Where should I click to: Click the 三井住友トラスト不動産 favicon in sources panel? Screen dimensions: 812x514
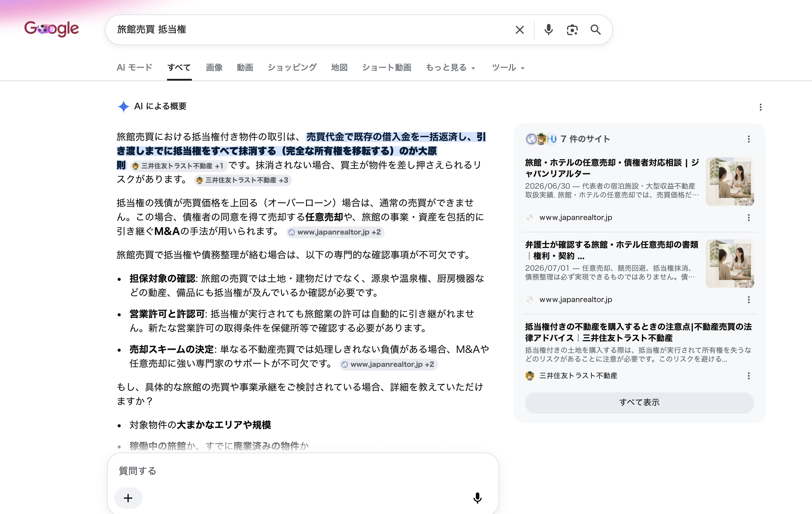(530, 375)
